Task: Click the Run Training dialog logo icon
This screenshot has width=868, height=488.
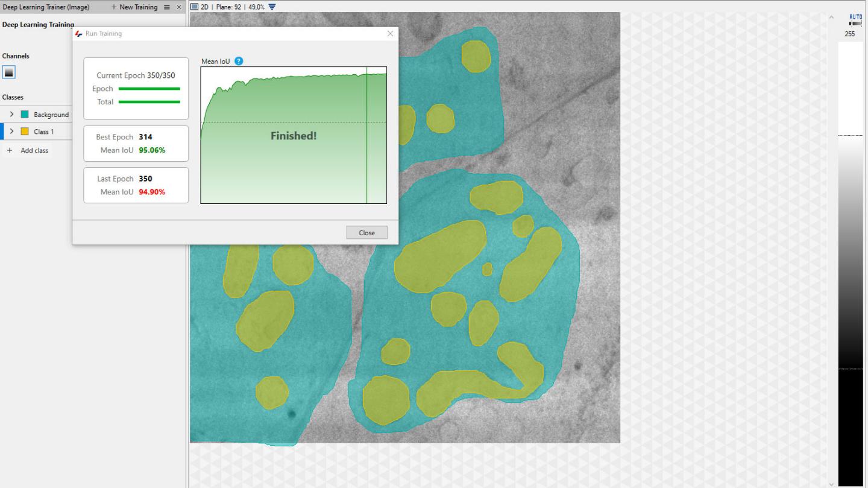Action: tap(78, 34)
